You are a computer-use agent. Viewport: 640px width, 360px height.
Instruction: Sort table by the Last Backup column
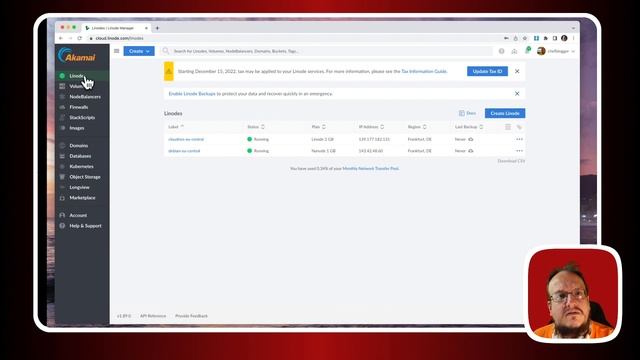469,127
